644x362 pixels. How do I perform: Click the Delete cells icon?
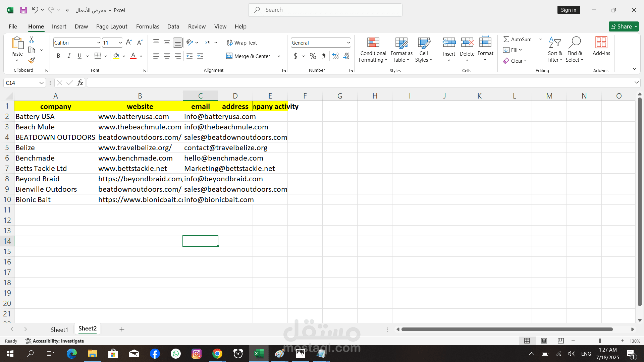(467, 43)
